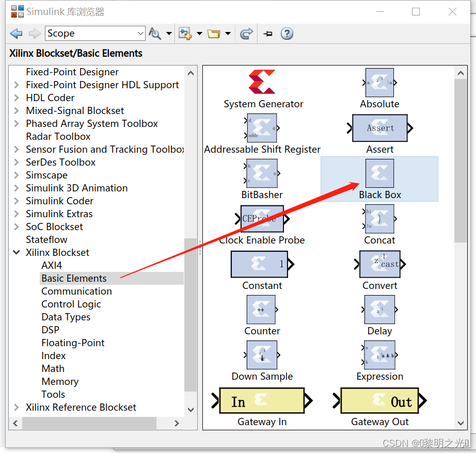Click the tree's vertical scrollbar thumb

pyautogui.click(x=191, y=315)
